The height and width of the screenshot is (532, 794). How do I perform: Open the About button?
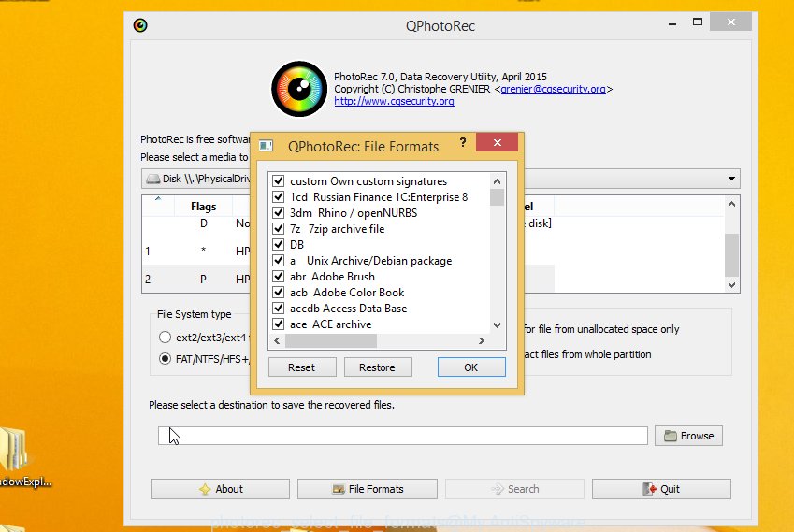coord(220,489)
